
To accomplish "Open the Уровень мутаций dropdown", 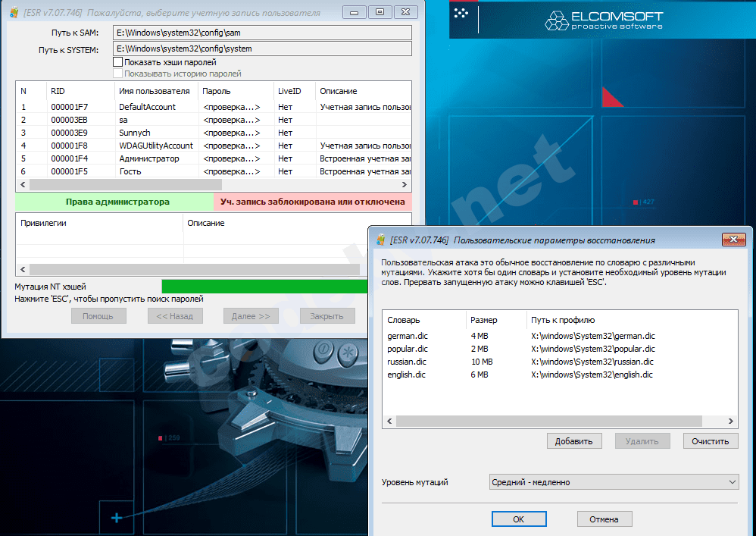I will point(614,482).
